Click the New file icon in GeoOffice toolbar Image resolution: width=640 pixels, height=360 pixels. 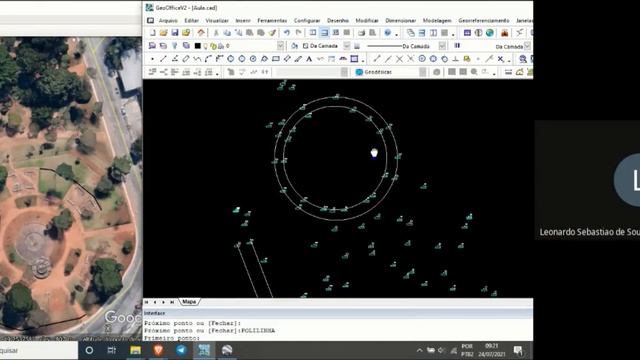click(x=153, y=33)
